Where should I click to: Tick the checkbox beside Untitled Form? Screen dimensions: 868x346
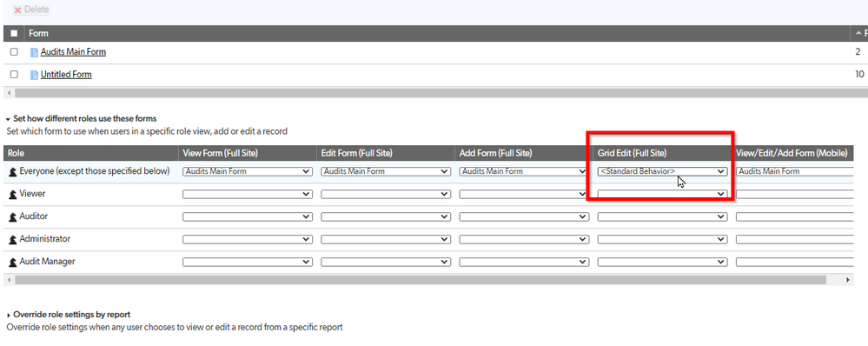click(x=14, y=74)
